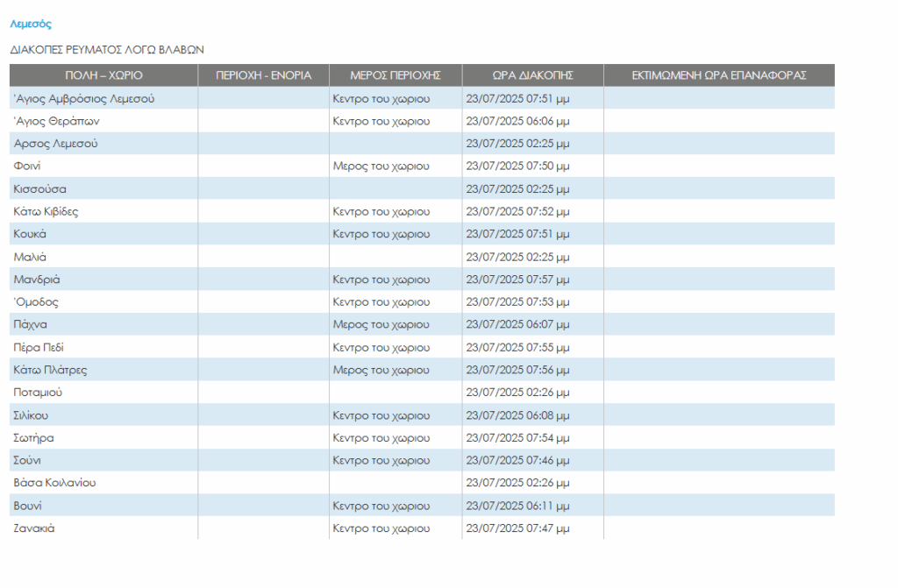Click the Μανδριά outage time 07:57 μμ

click(x=517, y=280)
